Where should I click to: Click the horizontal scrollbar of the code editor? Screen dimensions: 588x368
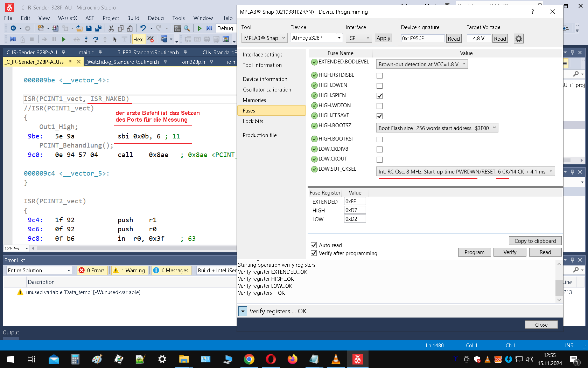136,248
